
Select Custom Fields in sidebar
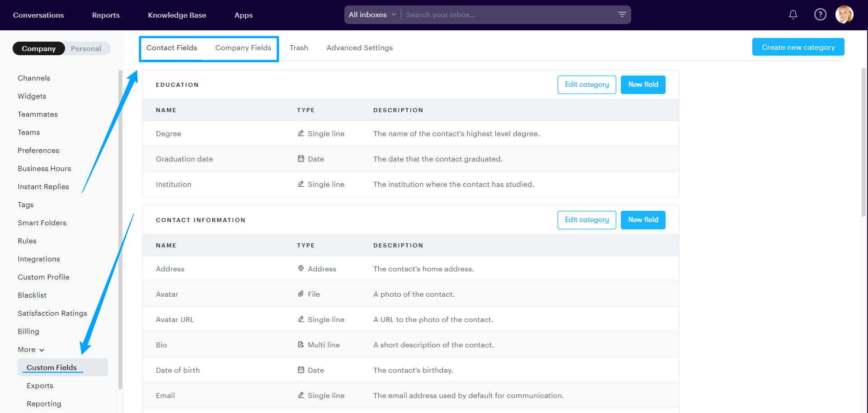(x=63, y=367)
